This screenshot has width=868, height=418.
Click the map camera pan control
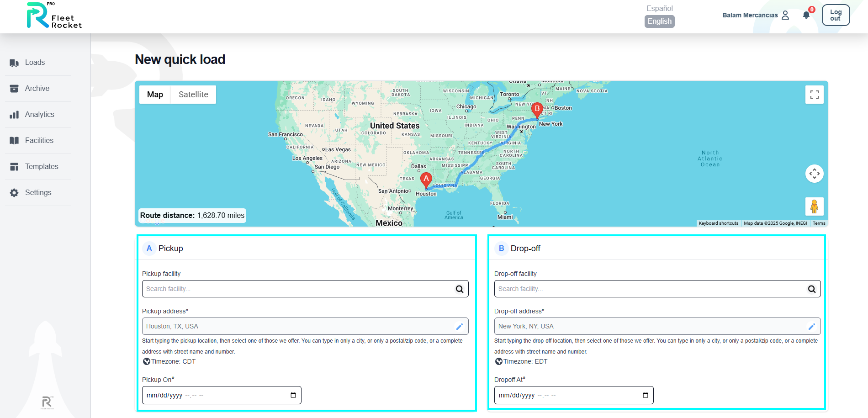point(814,174)
